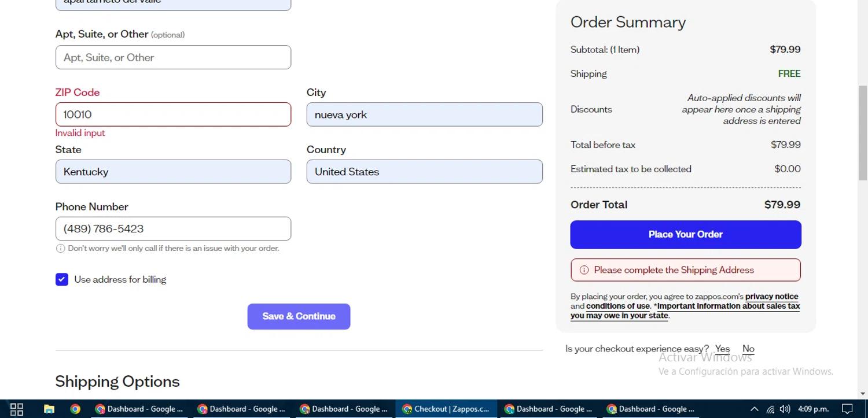This screenshot has width=868, height=418.
Task: Toggle Use address for billing checkbox
Action: coord(62,280)
